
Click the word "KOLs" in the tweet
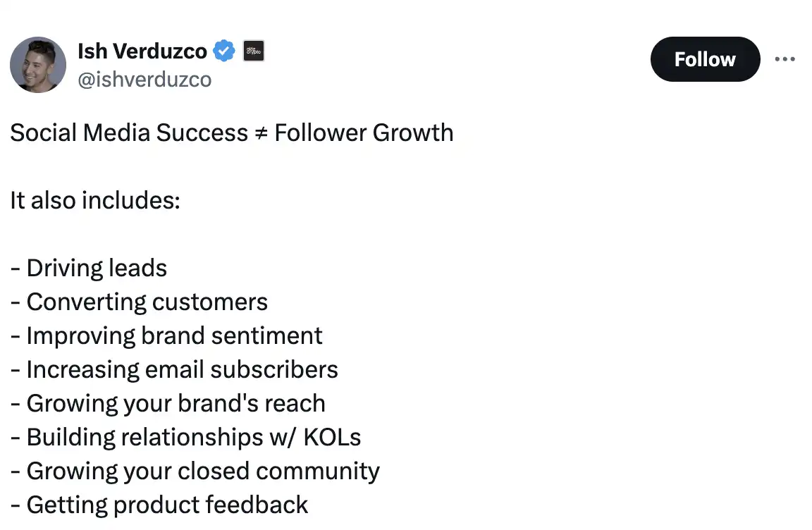tap(332, 437)
